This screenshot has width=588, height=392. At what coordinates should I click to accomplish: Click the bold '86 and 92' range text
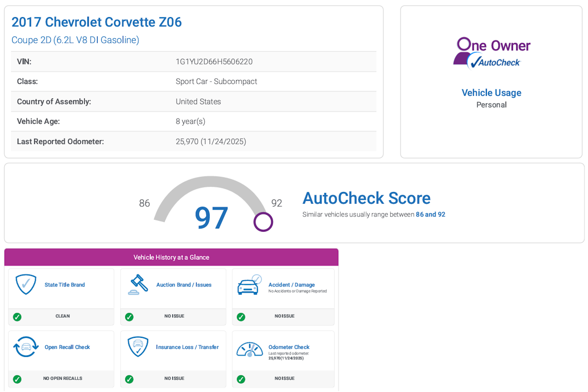(430, 214)
